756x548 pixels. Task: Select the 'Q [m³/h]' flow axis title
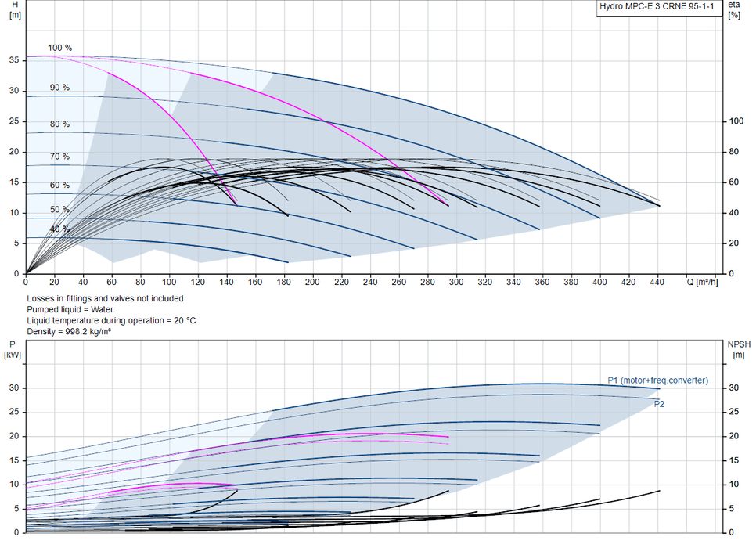click(702, 282)
